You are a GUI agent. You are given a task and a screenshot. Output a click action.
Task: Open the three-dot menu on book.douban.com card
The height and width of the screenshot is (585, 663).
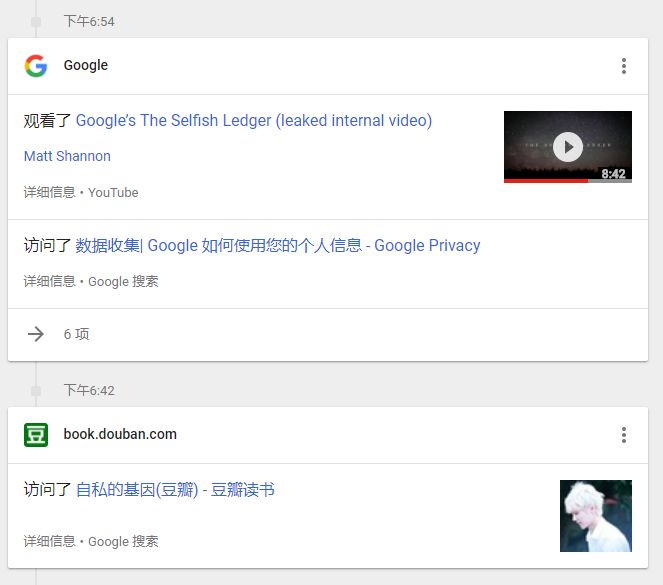click(624, 435)
